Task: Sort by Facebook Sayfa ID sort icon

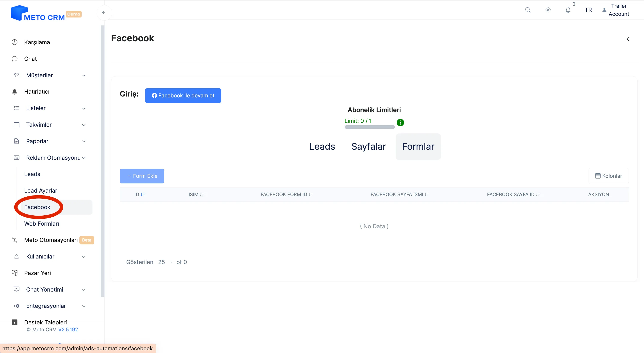Action: coord(538,194)
